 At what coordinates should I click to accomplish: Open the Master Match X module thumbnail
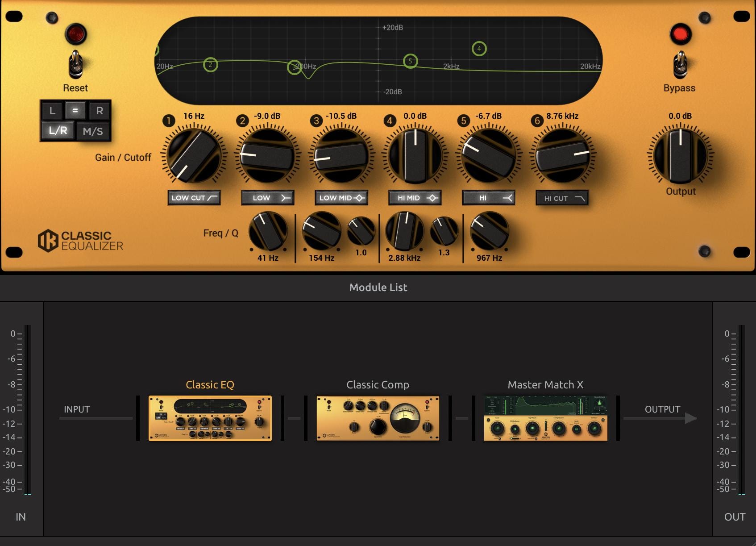(x=546, y=418)
